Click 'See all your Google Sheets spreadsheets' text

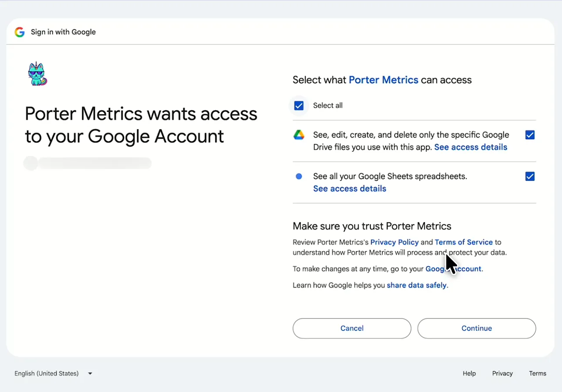pyautogui.click(x=390, y=176)
